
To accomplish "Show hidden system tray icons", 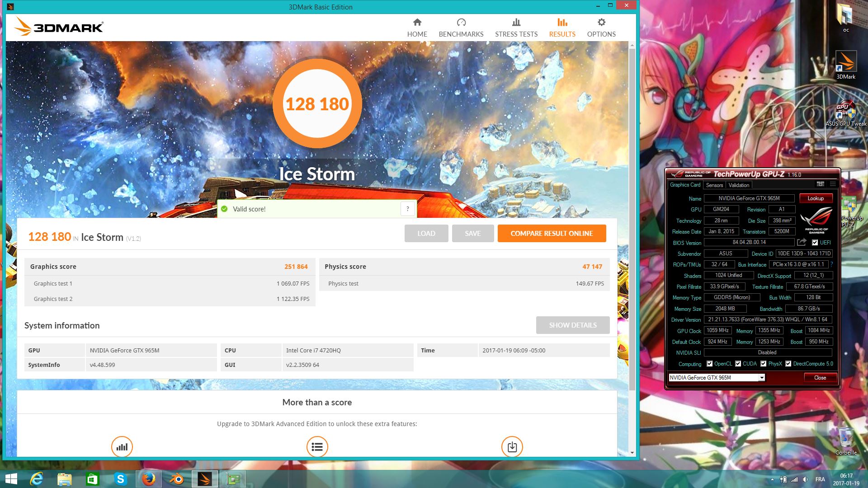I will pyautogui.click(x=772, y=479).
